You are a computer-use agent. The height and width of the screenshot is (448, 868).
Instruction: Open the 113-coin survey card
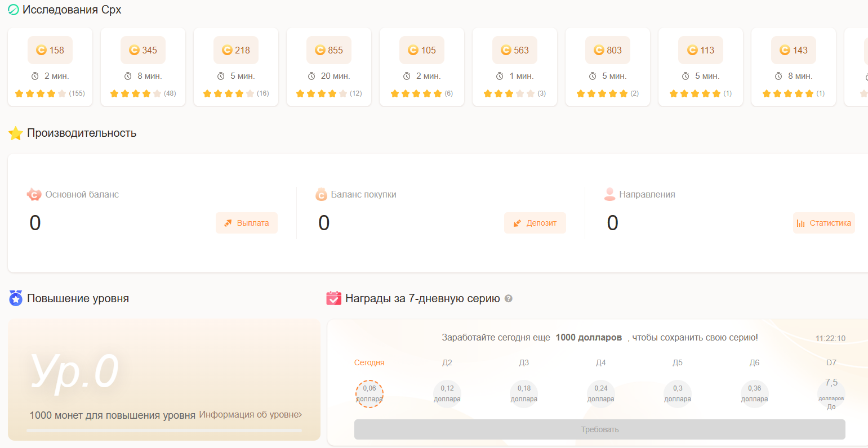coord(701,67)
